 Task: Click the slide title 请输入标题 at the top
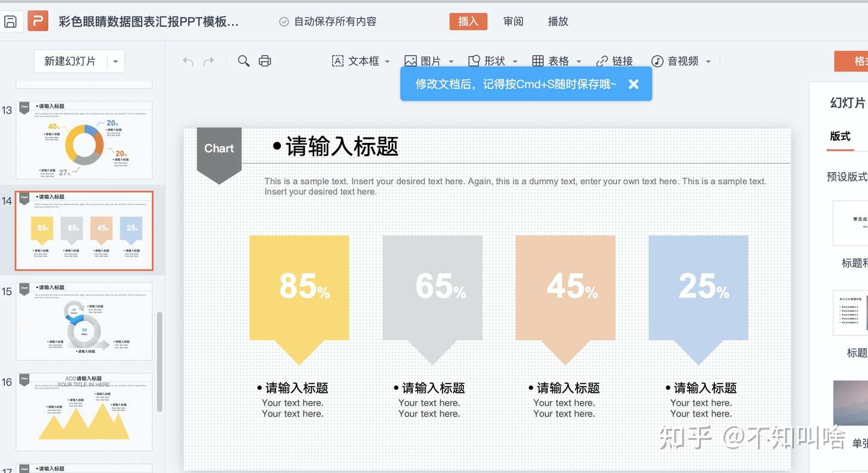342,147
